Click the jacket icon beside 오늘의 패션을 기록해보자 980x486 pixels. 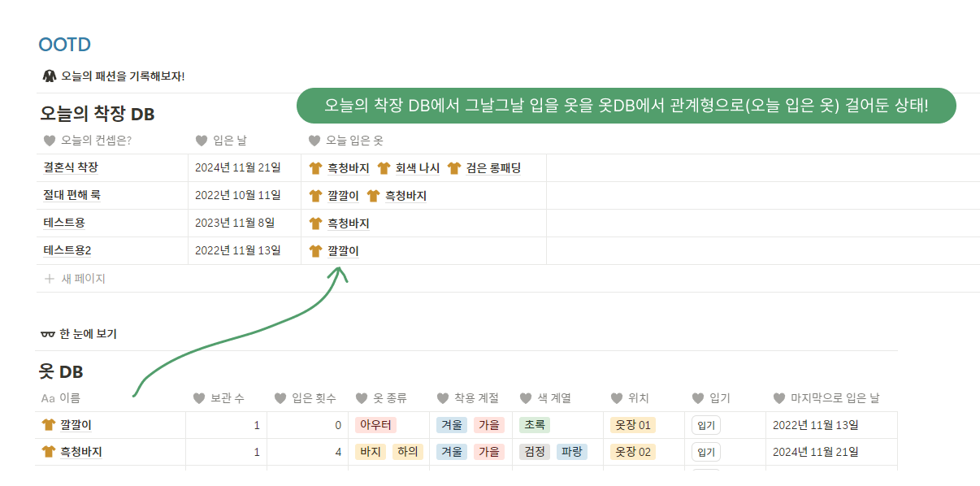(x=48, y=76)
